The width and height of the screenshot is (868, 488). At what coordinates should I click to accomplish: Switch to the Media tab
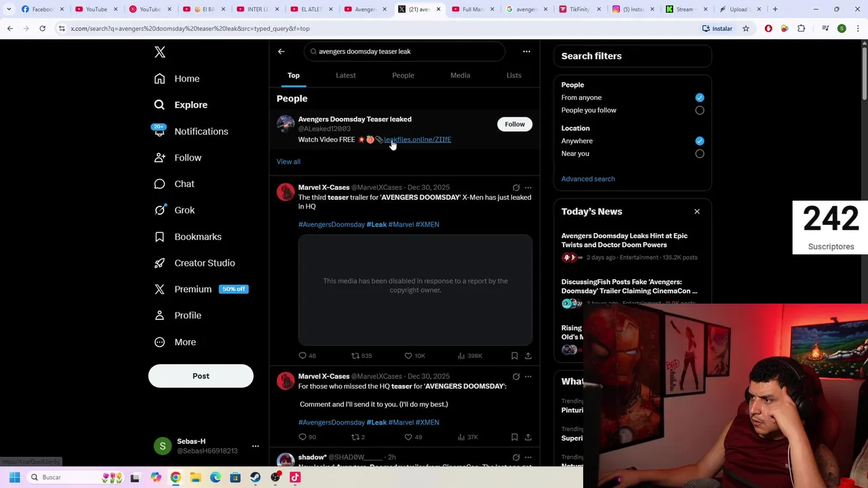[x=460, y=75]
